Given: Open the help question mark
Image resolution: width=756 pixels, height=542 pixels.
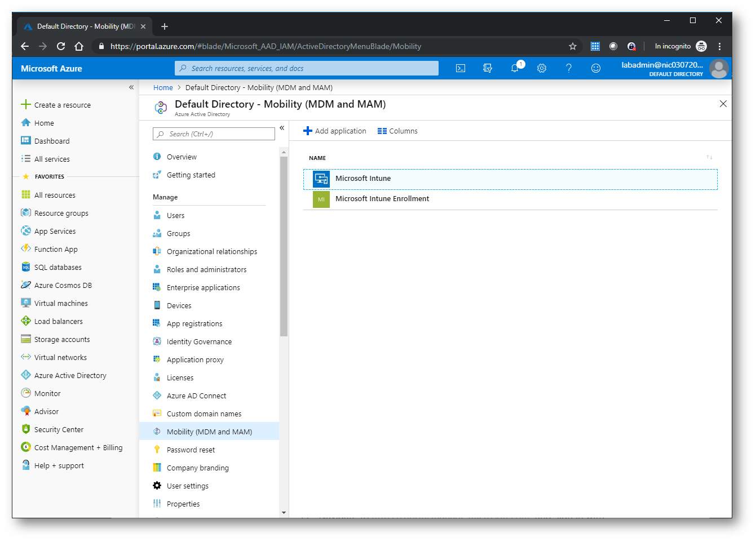Looking at the screenshot, I should pos(569,68).
